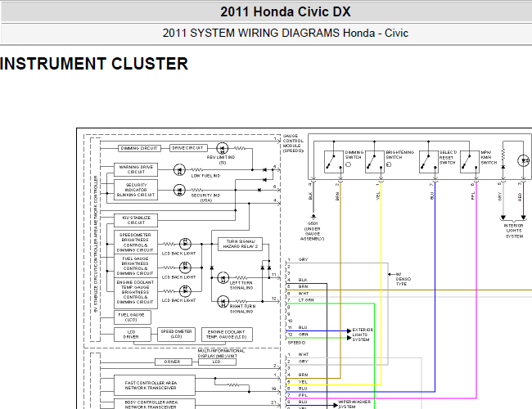Viewport: 532px width, 409px height.
Task: Click the "DRIVER" box in MID unit
Action: point(172,362)
